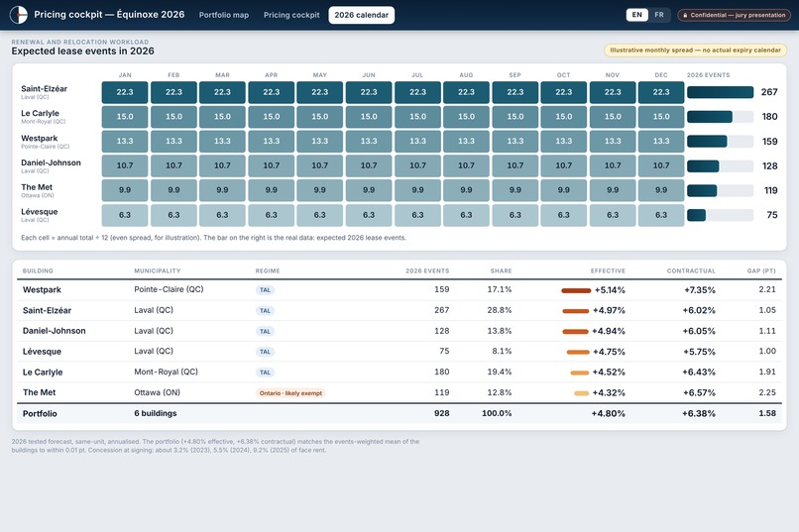
Task: Switch language to EN
Action: coord(637,15)
